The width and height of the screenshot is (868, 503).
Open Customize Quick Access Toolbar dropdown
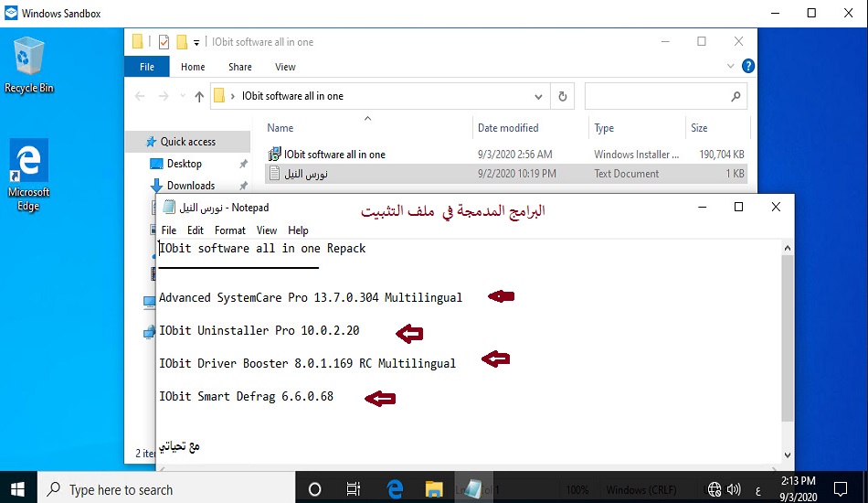tap(196, 43)
